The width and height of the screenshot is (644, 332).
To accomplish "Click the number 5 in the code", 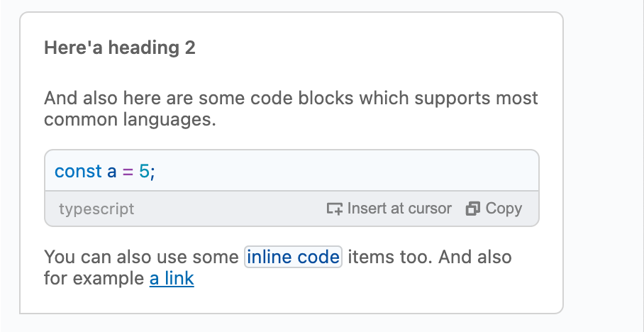I will click(x=144, y=172).
